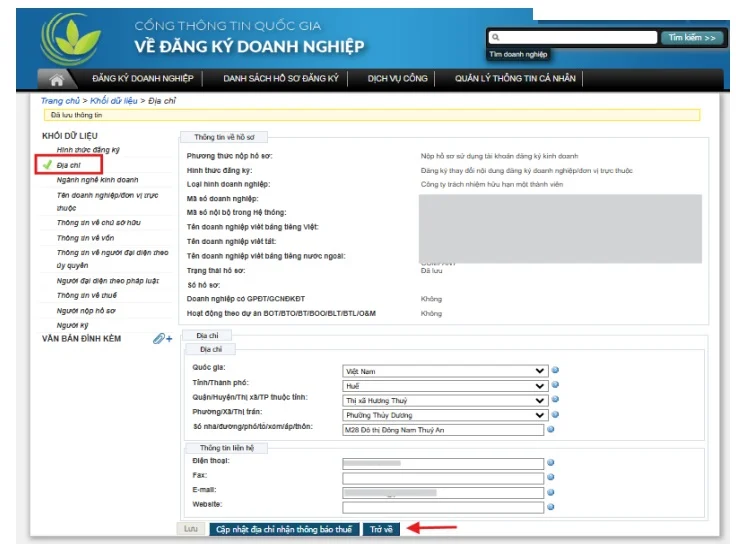Click the Thông tin liên hệ section tab
The width and height of the screenshot is (736, 544).
click(x=227, y=448)
